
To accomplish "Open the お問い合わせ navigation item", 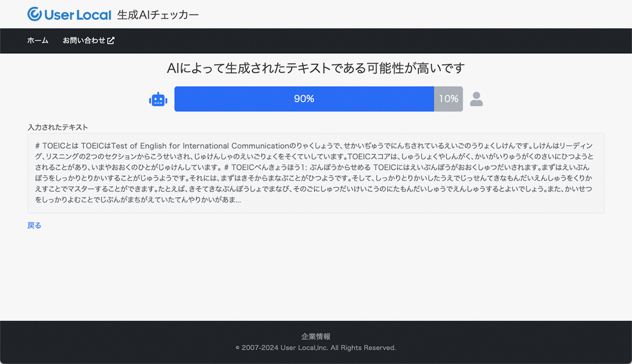I will coord(84,41).
